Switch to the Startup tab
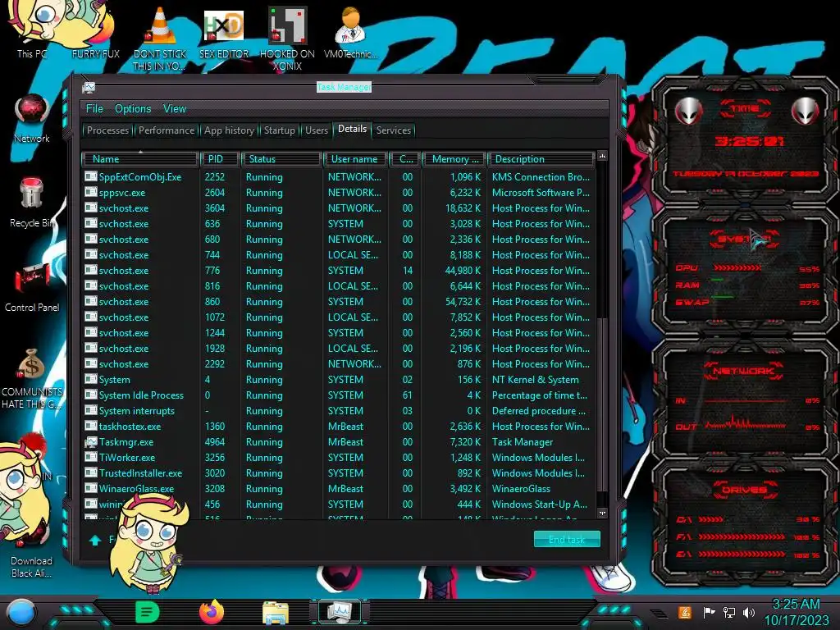840x630 pixels. pyautogui.click(x=279, y=130)
